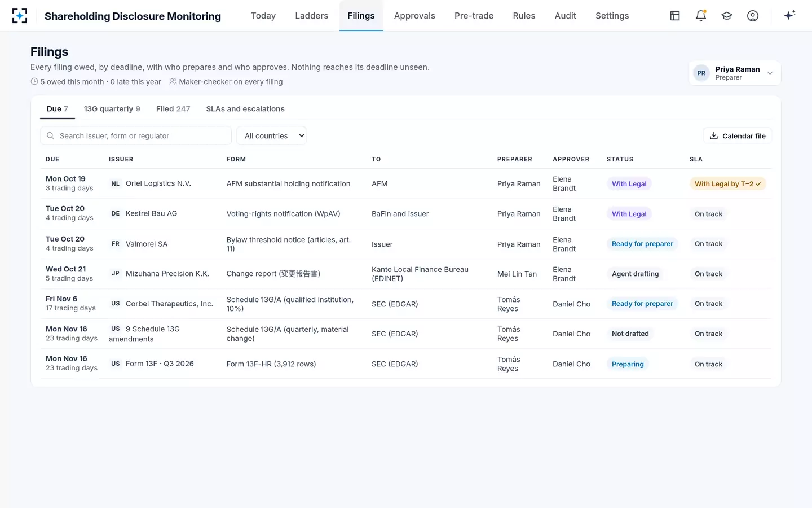
Task: Click the NL country badge for Oriel Logistics
Action: (116, 184)
